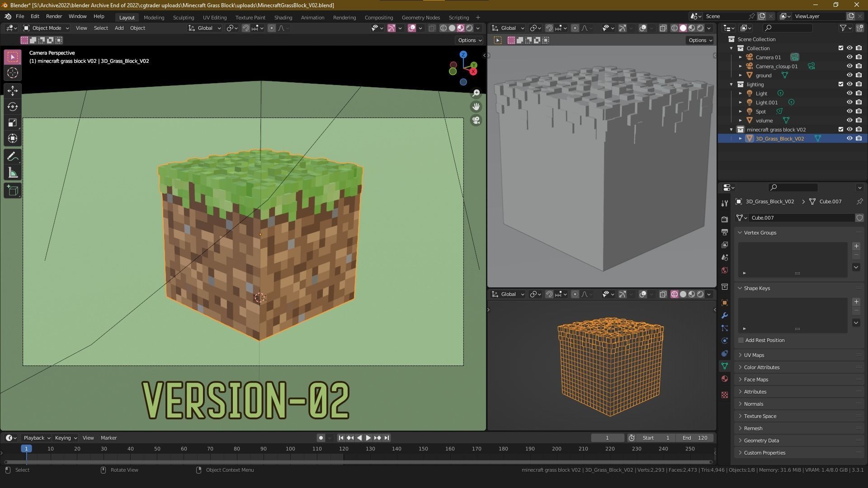Activate the Measure tool
Viewport: 868px width, 488px height.
12,172
